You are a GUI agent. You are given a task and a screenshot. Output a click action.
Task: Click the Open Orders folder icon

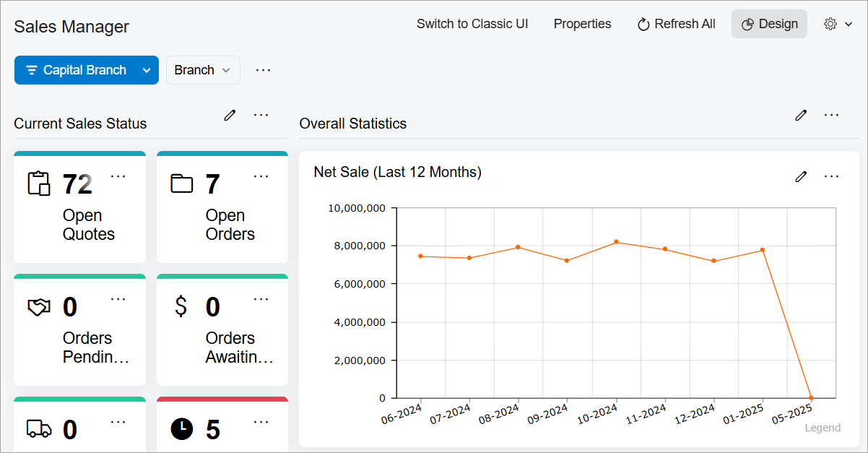tap(182, 184)
